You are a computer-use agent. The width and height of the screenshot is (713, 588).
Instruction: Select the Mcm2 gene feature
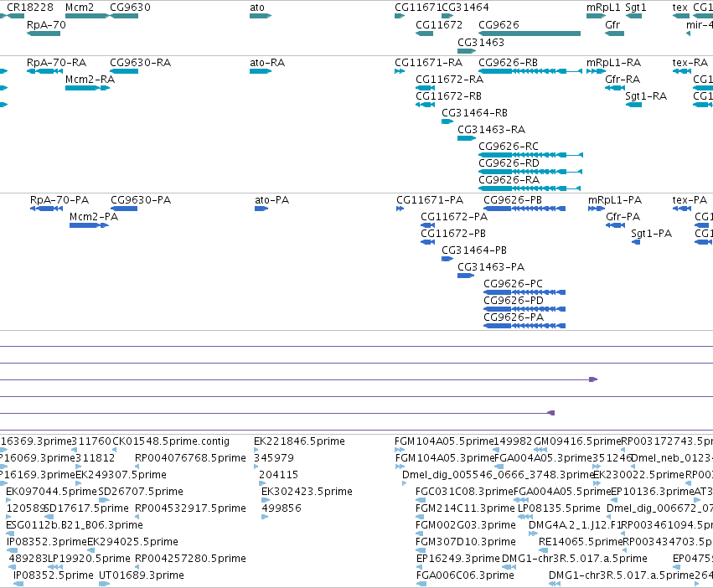pos(87,16)
